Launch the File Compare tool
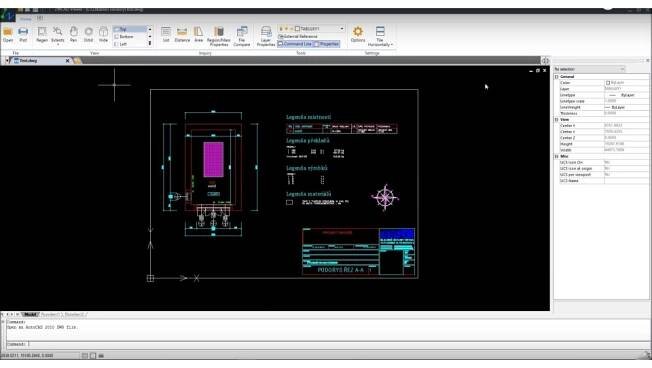652x368 pixels. tap(242, 36)
